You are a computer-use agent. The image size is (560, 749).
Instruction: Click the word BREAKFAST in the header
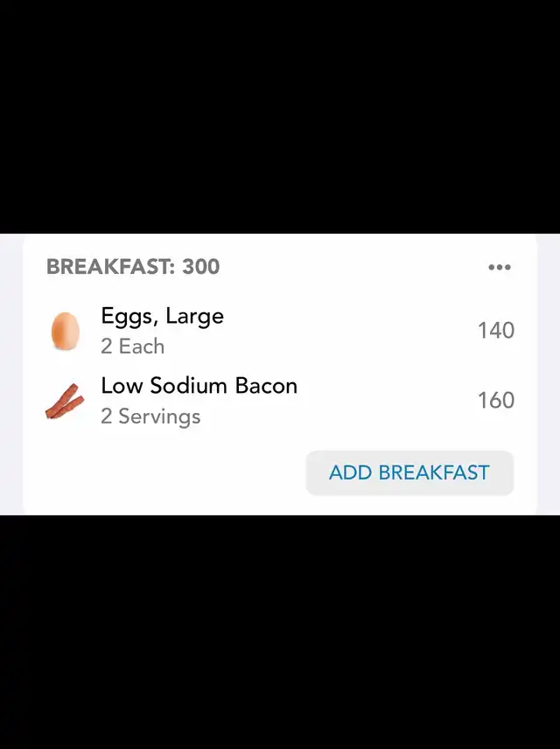pyautogui.click(x=108, y=267)
